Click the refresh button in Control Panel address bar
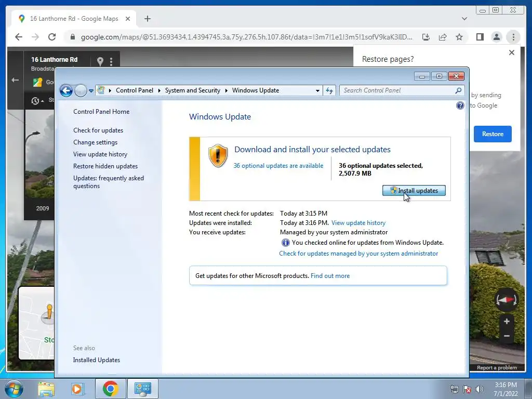Screen dimensions: 532x399 point(329,90)
